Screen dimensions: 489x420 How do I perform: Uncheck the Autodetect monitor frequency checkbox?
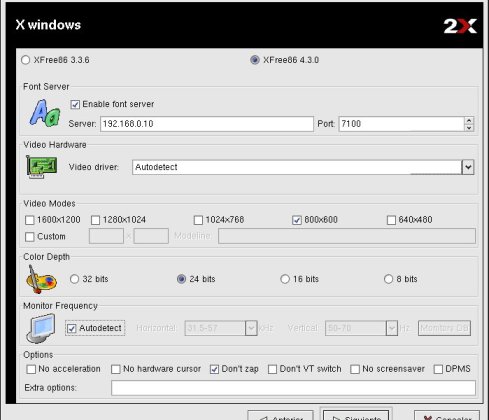71,328
